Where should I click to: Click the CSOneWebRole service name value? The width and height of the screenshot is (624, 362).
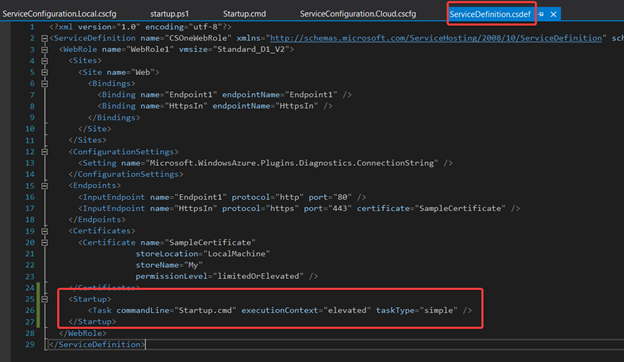(198, 38)
